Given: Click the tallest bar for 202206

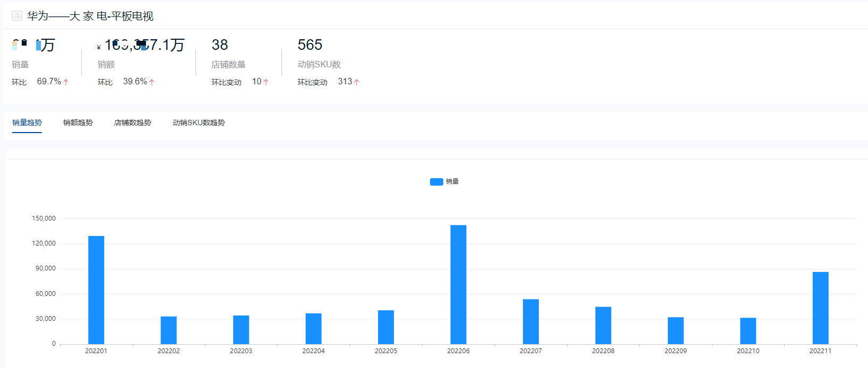Looking at the screenshot, I should [x=458, y=285].
